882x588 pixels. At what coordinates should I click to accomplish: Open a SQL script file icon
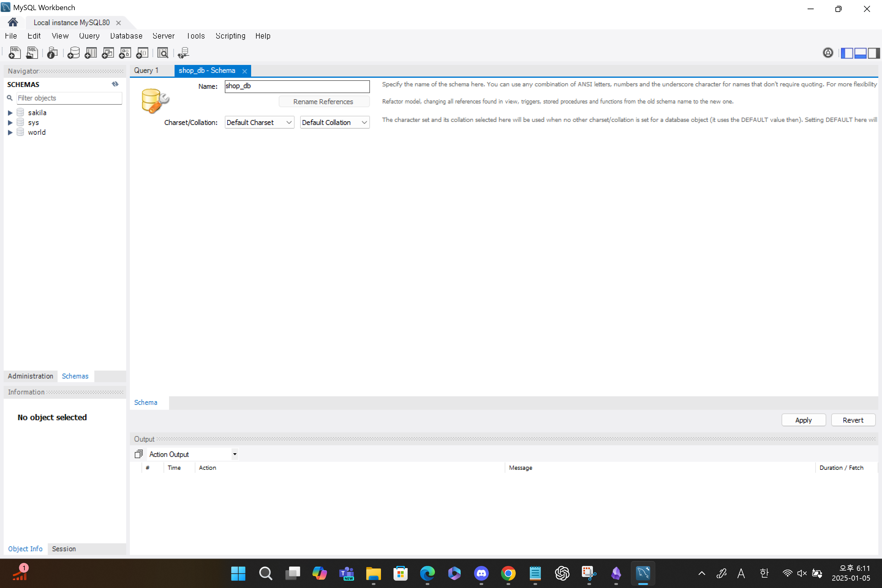point(32,53)
